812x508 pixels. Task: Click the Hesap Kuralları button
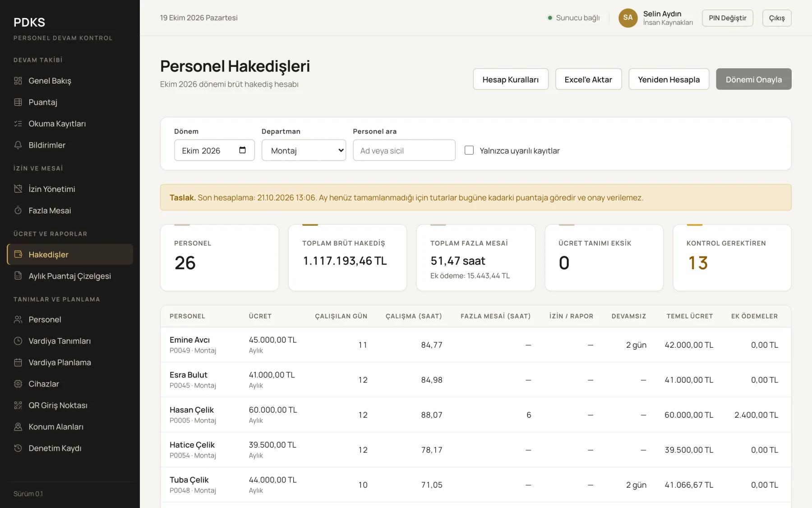tap(511, 79)
